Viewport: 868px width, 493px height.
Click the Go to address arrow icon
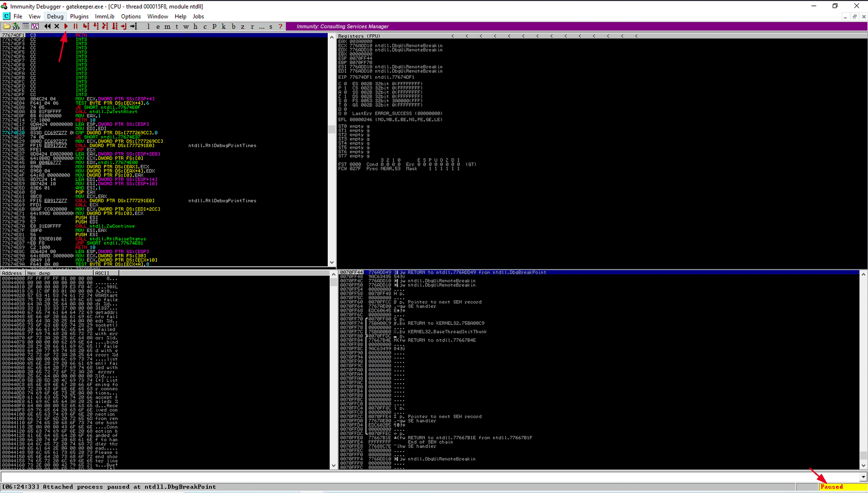point(133,26)
